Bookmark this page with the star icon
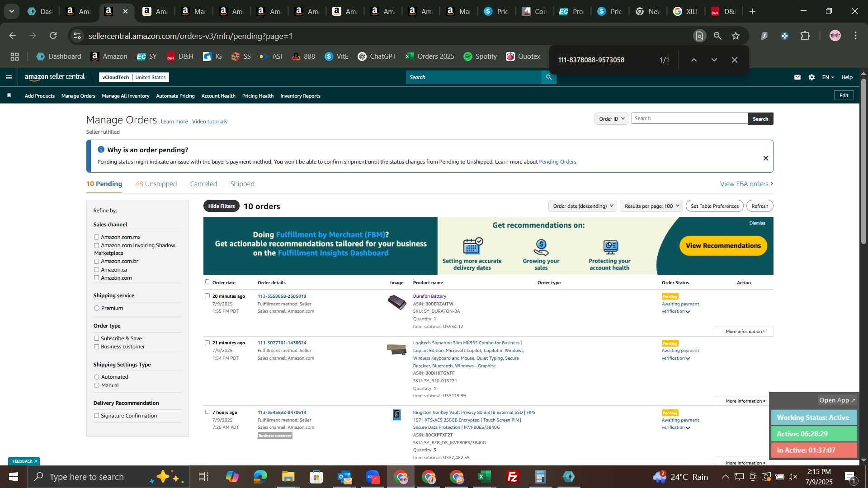The height and width of the screenshot is (488, 868). (736, 36)
